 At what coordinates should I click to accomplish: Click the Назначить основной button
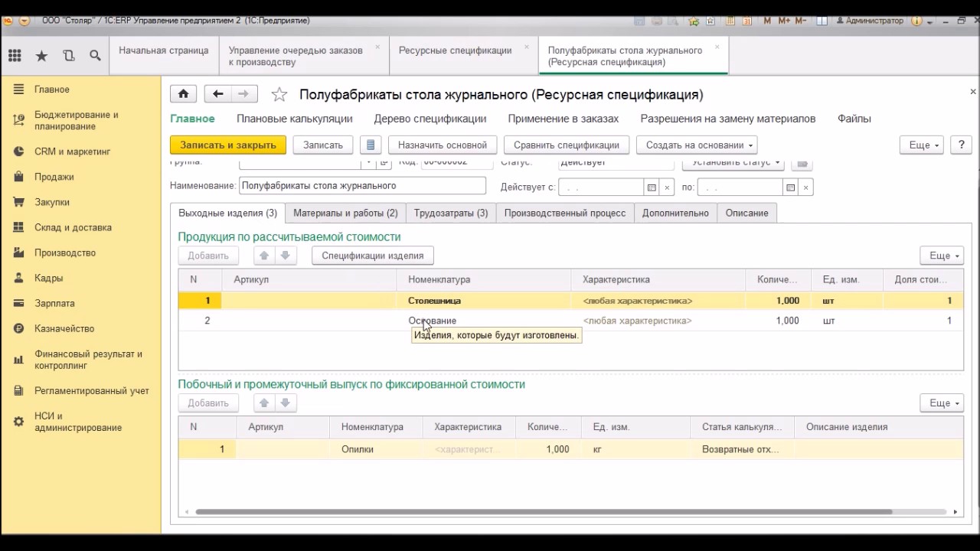[443, 145]
